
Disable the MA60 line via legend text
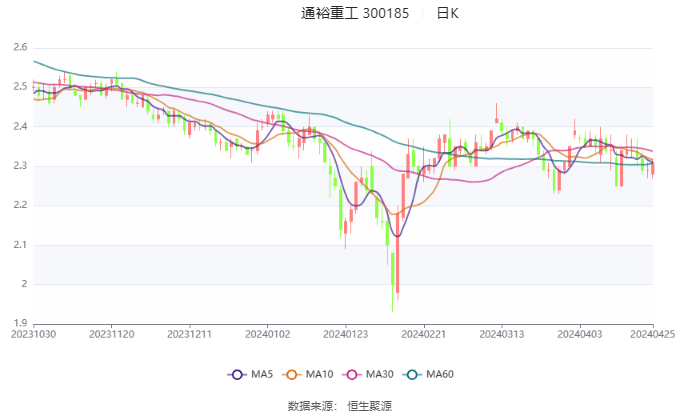[x=440, y=374]
